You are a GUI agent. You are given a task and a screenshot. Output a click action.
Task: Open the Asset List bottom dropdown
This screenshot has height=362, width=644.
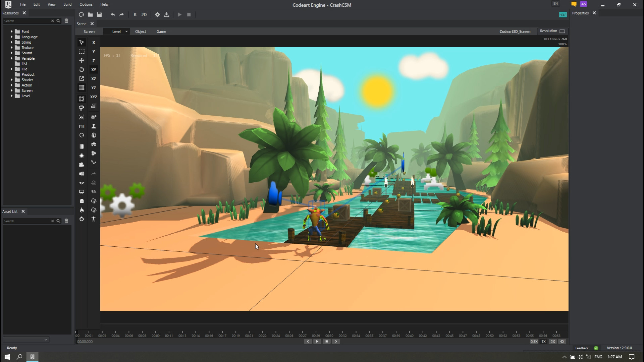[x=26, y=340]
